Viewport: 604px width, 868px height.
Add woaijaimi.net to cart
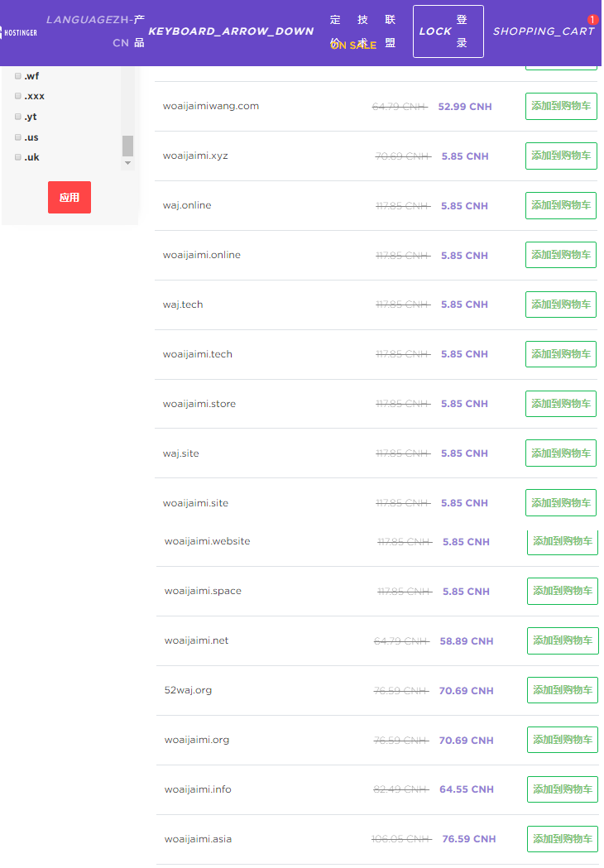[x=563, y=640]
